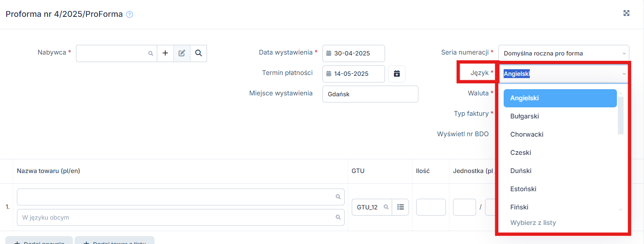Click the edit icon next to Nabywca
The width and height of the screenshot is (644, 244).
pos(182,53)
